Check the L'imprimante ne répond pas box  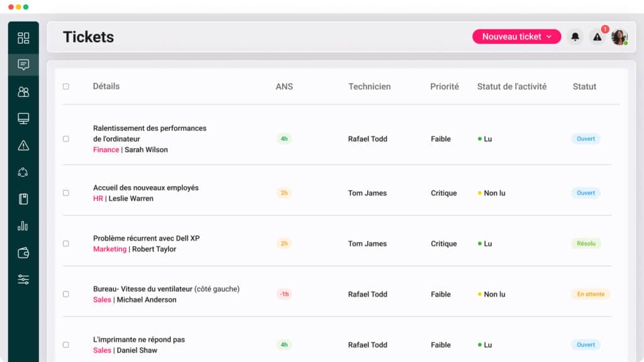65,345
